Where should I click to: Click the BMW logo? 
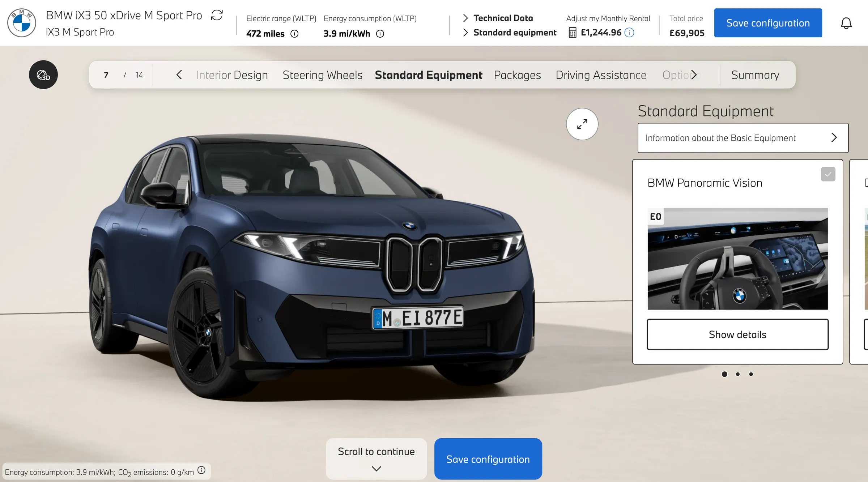[x=22, y=23]
